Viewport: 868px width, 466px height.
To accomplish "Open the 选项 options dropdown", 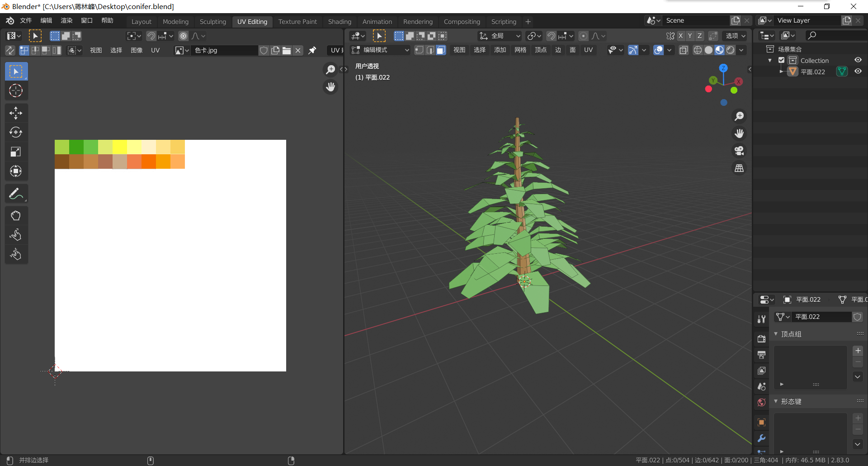I will coord(736,36).
